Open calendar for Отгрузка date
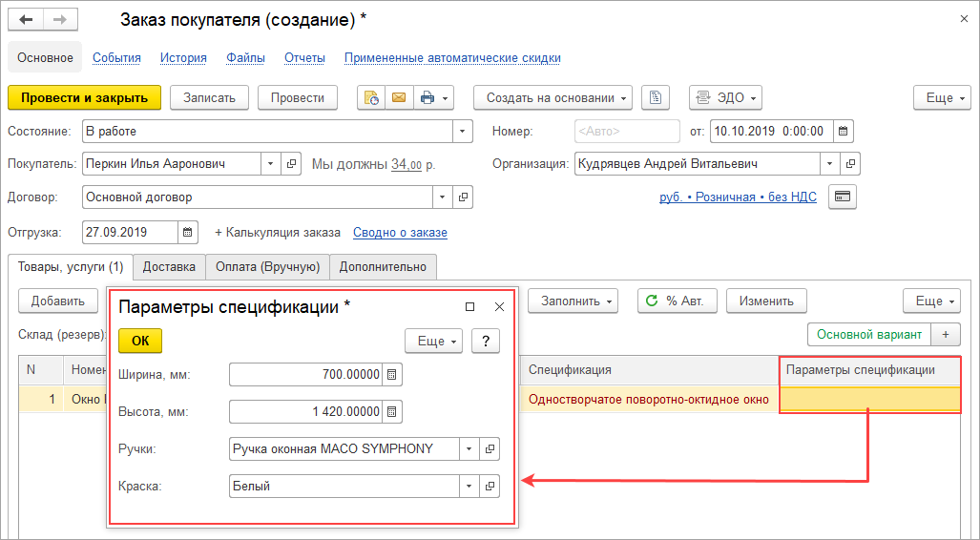This screenshot has height=540, width=980. click(188, 232)
